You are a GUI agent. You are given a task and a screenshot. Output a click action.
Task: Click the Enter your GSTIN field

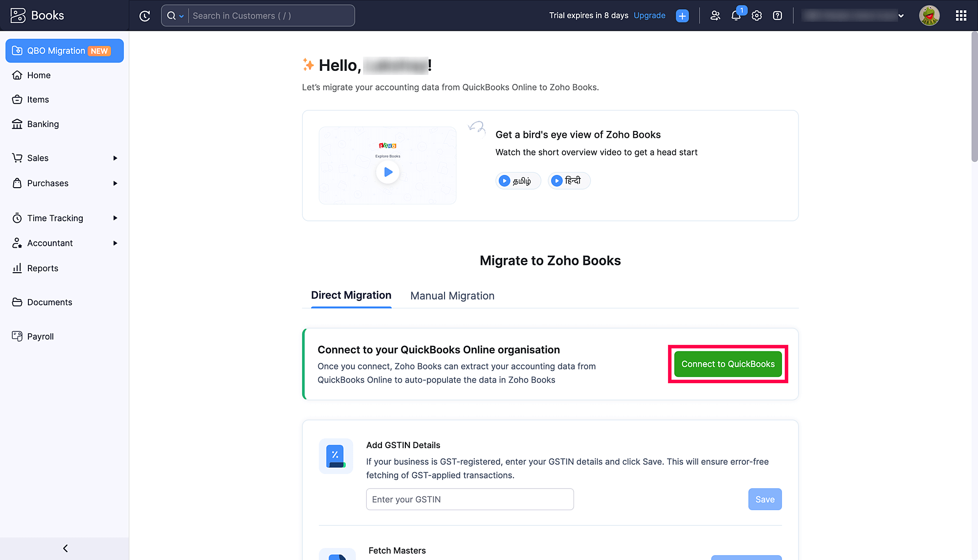[x=469, y=499]
